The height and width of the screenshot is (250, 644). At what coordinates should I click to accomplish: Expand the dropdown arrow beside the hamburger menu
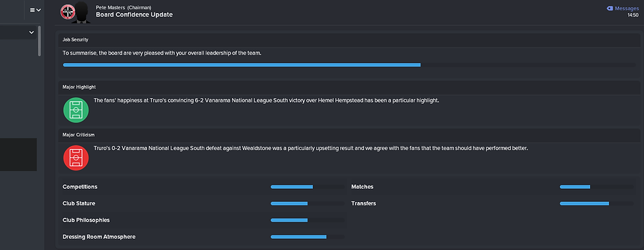[39, 10]
